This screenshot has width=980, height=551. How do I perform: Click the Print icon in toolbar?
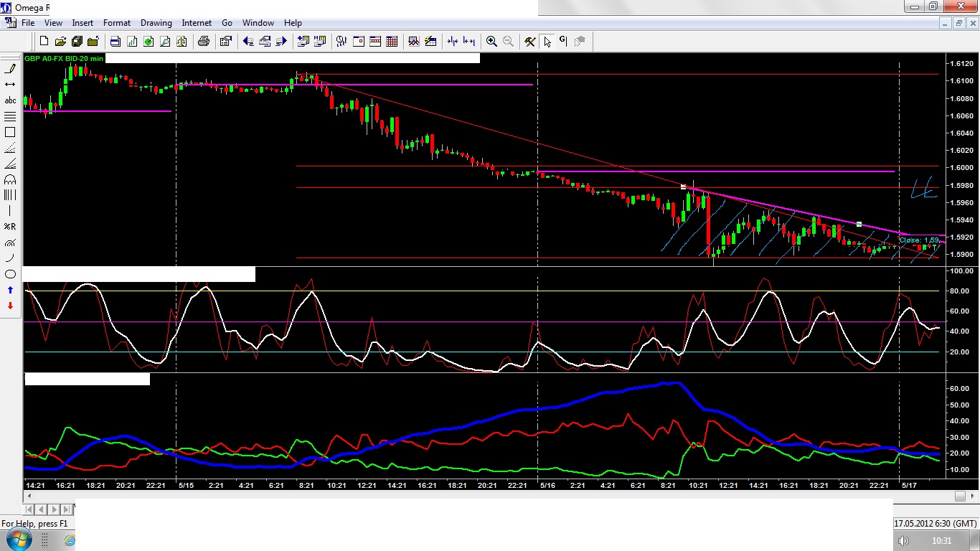pyautogui.click(x=203, y=42)
